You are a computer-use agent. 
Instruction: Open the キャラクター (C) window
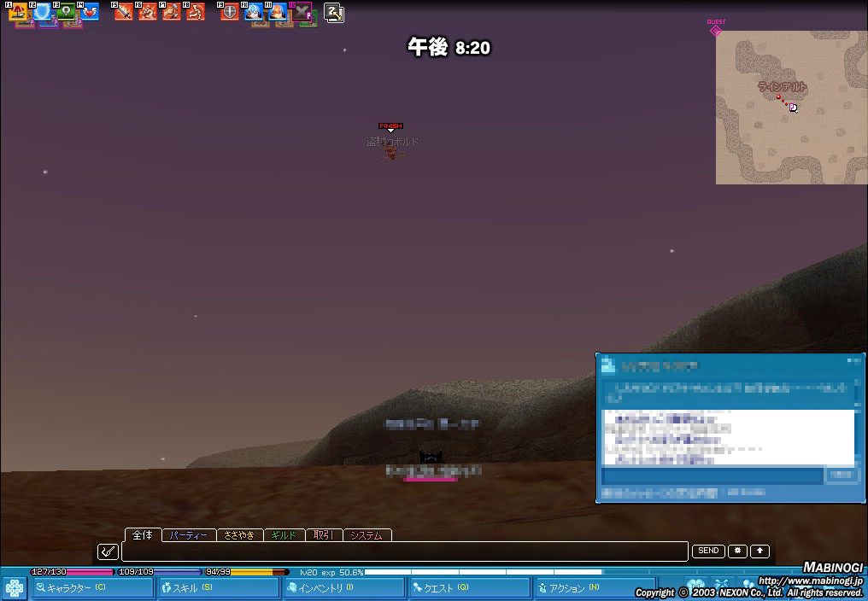92,588
